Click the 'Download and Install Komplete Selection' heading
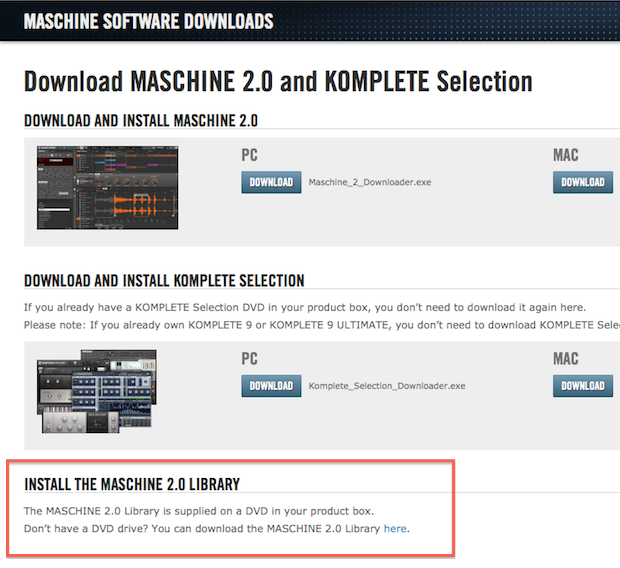The image size is (620, 568). pos(163,280)
